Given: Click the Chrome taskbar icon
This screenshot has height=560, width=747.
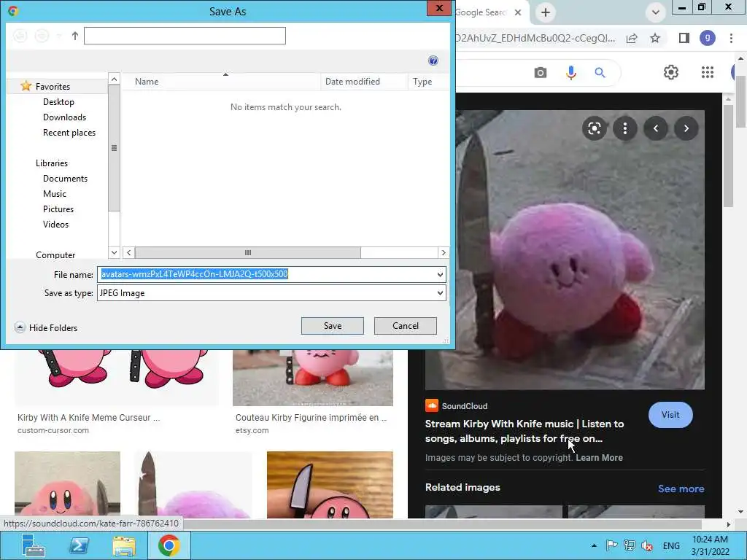Looking at the screenshot, I should [169, 545].
